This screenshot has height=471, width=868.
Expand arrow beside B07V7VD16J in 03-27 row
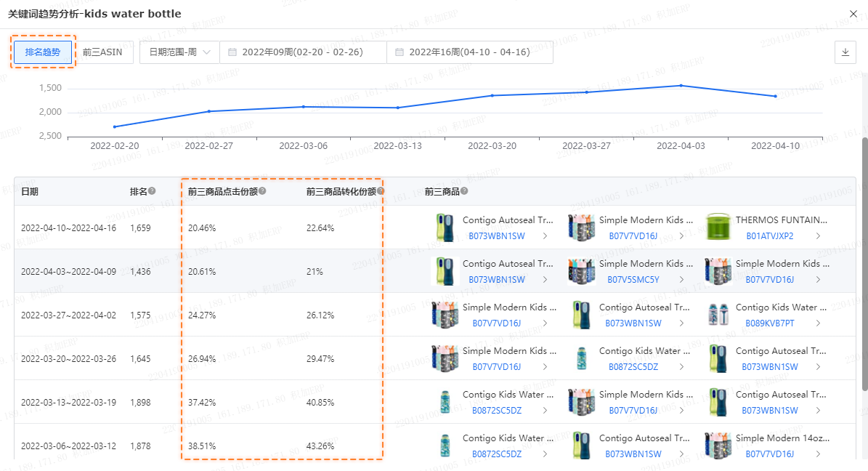coord(545,323)
